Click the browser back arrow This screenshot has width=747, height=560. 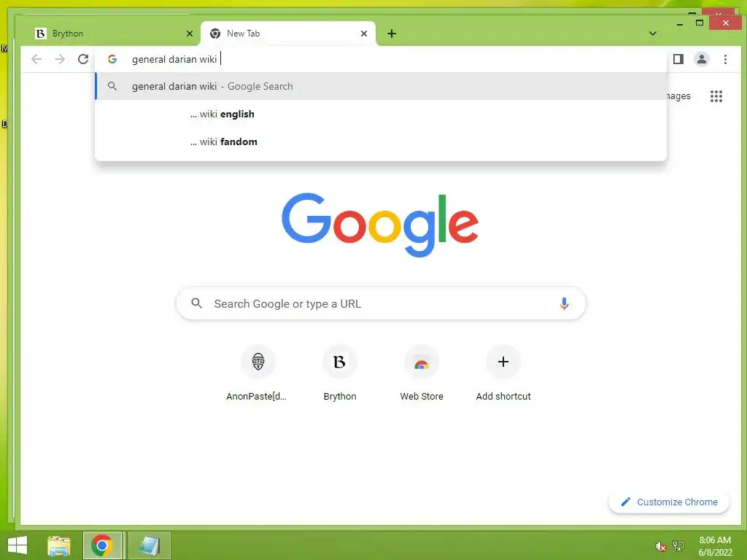point(36,59)
